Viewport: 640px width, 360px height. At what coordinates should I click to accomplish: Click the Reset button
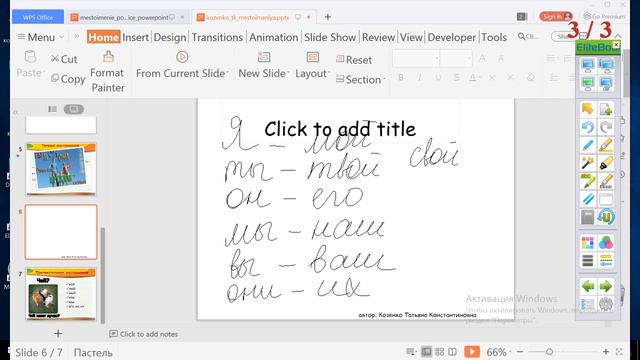tap(354, 60)
